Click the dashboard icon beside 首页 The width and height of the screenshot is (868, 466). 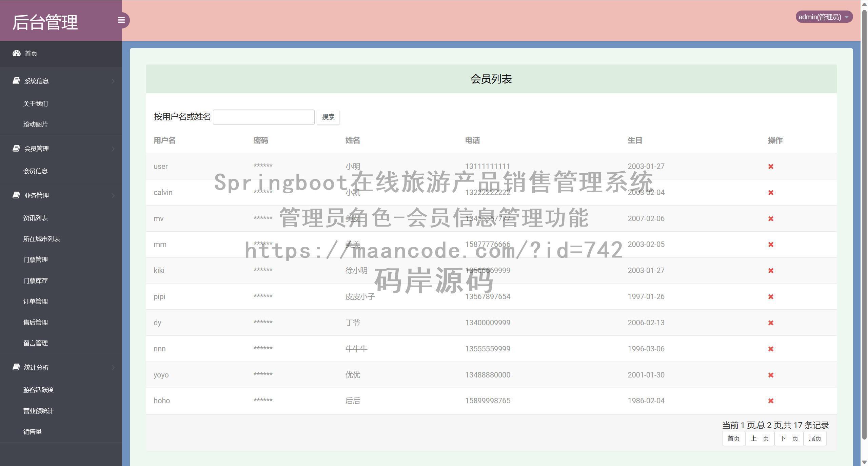[x=17, y=53]
